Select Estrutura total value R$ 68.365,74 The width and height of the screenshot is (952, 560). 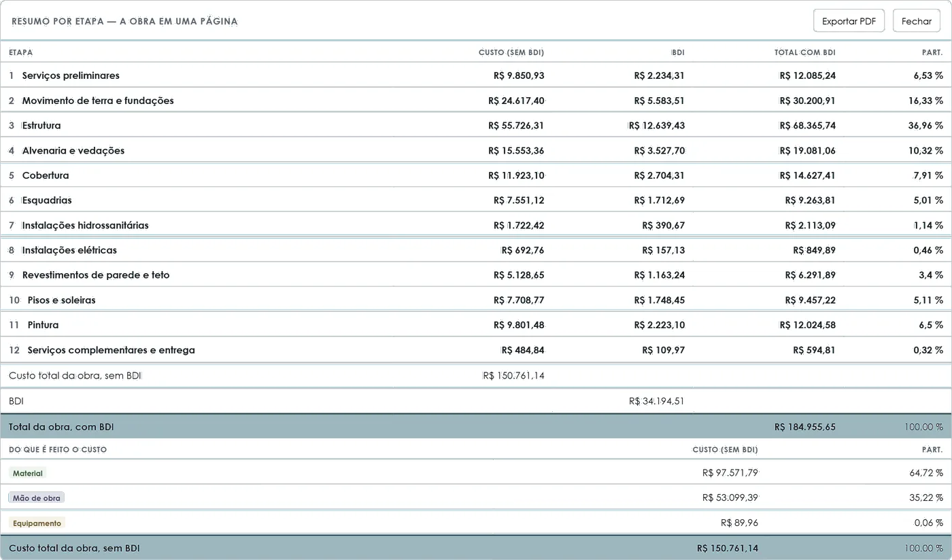click(x=808, y=126)
